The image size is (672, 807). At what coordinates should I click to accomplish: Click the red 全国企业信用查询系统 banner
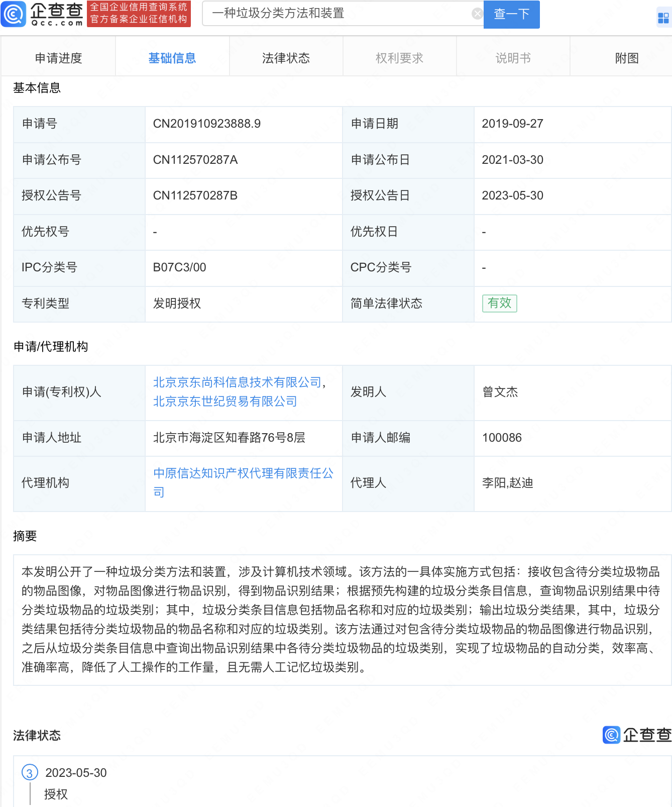pos(139,14)
